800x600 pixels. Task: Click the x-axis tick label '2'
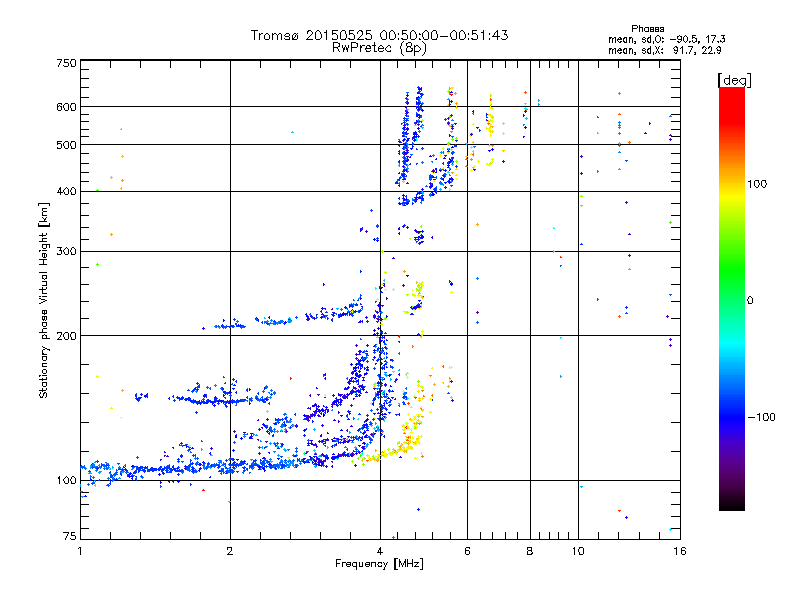(x=230, y=551)
